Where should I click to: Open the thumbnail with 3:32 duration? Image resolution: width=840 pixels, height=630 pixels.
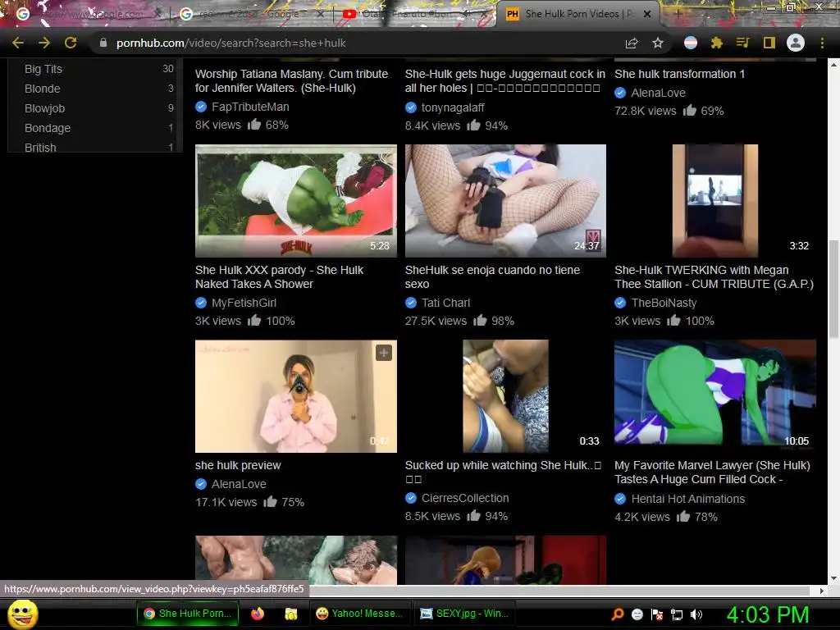(x=715, y=200)
